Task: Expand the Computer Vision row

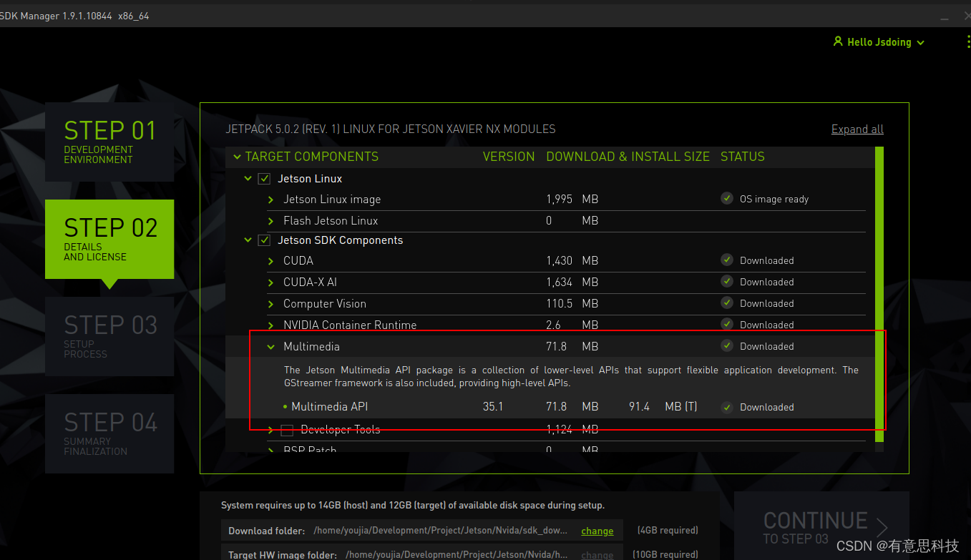Action: coord(271,304)
